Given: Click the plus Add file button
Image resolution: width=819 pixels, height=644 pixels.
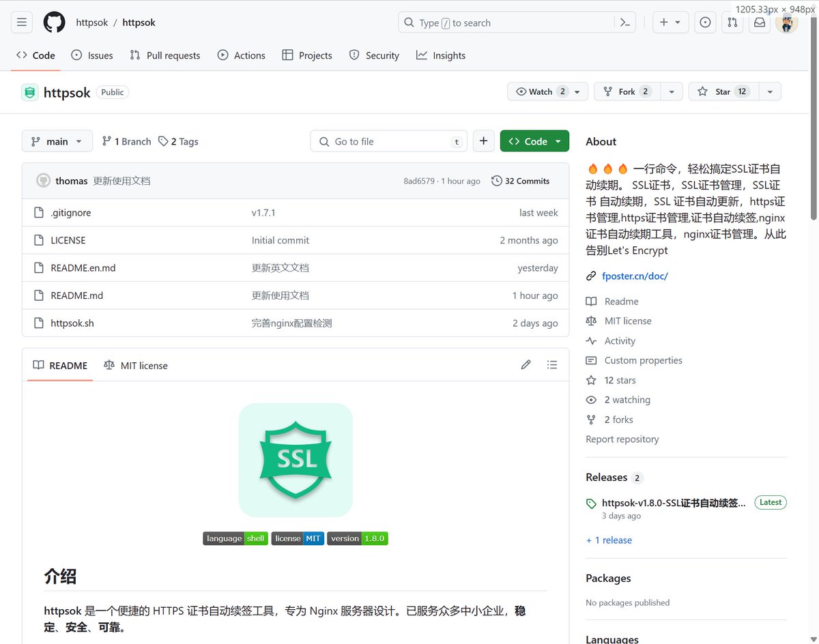Looking at the screenshot, I should (x=483, y=141).
